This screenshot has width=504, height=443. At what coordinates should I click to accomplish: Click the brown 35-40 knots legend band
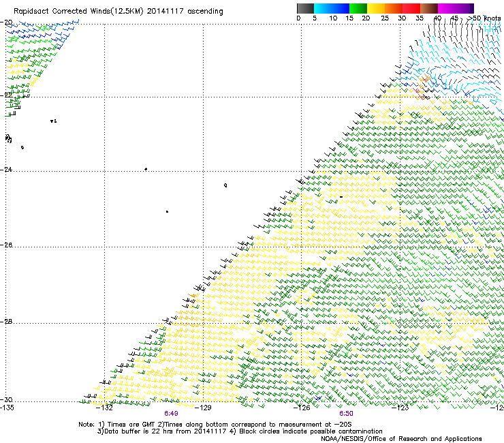point(429,8)
